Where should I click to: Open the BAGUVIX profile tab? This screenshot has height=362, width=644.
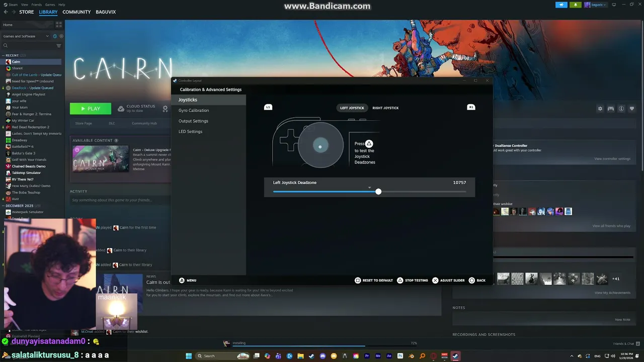[x=106, y=12]
